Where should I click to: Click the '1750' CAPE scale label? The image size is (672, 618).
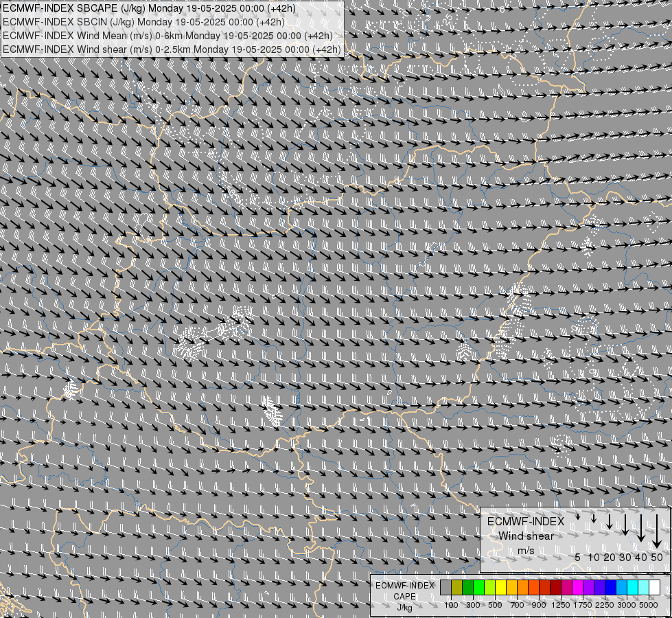pyautogui.click(x=583, y=605)
